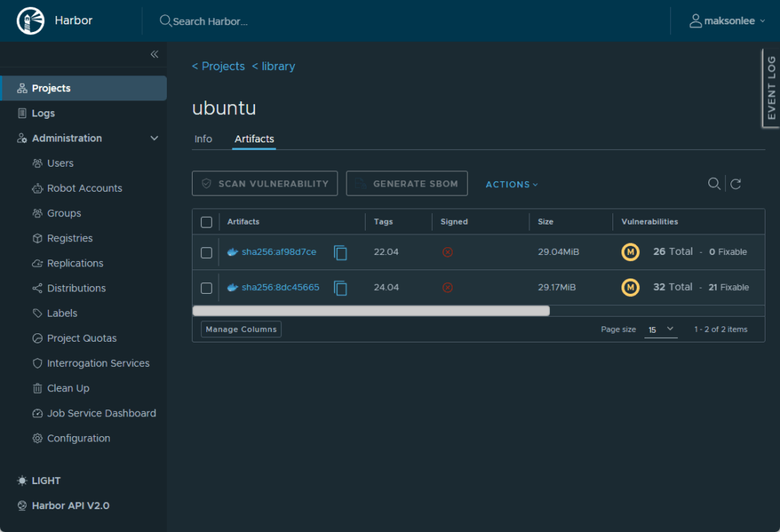Click the artifact search magnifier icon

point(714,183)
